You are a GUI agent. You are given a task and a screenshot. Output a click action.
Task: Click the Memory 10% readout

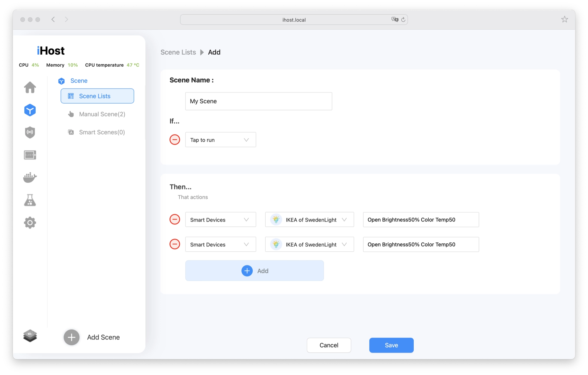click(62, 65)
